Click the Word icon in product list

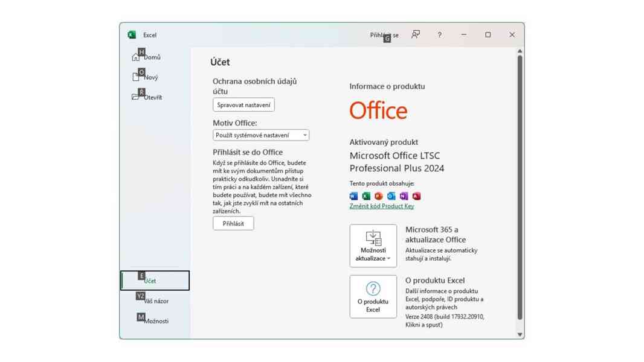[x=353, y=196]
